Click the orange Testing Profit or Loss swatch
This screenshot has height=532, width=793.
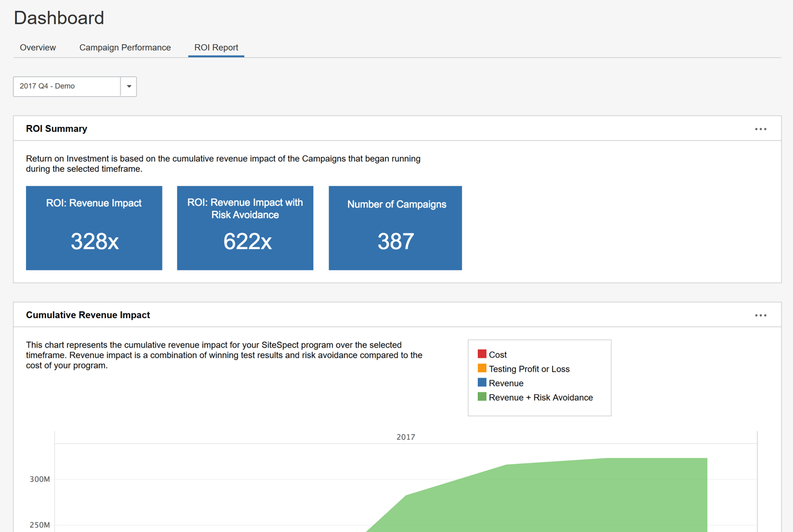[x=482, y=368]
